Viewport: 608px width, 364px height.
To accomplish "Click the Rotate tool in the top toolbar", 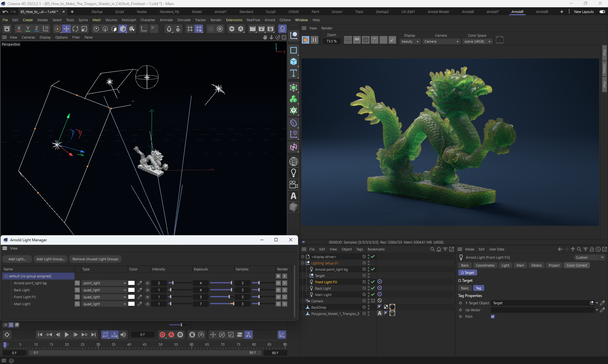I will [x=75, y=29].
